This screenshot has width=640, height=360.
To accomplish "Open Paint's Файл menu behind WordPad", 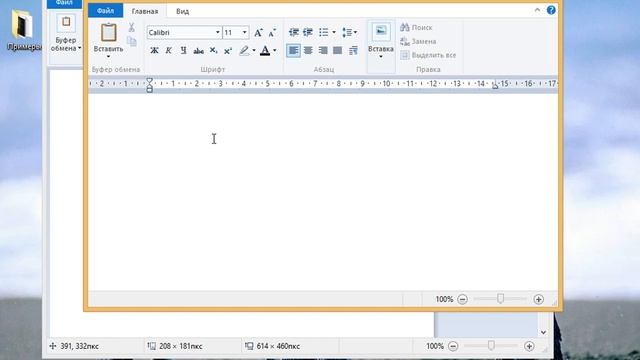I will 64,3.
